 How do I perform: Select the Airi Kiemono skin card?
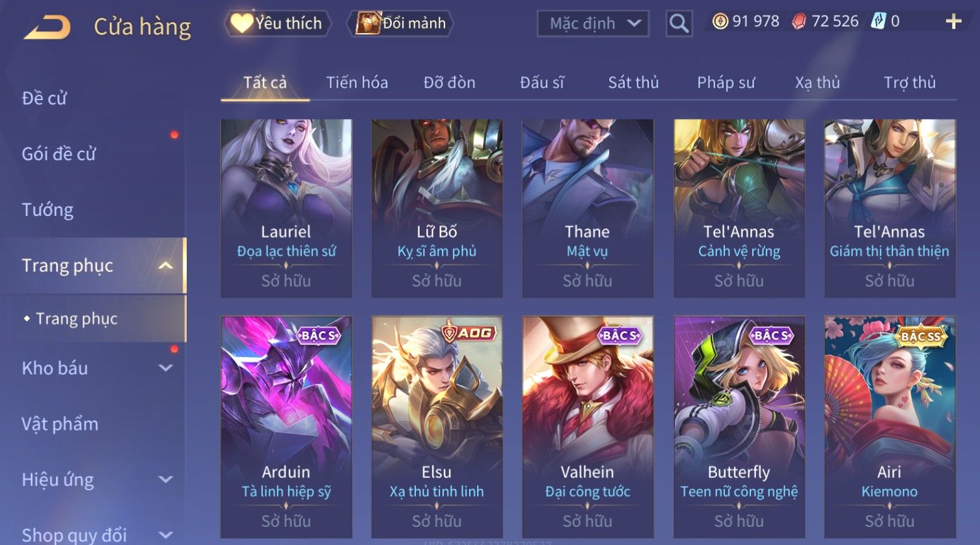pos(890,427)
